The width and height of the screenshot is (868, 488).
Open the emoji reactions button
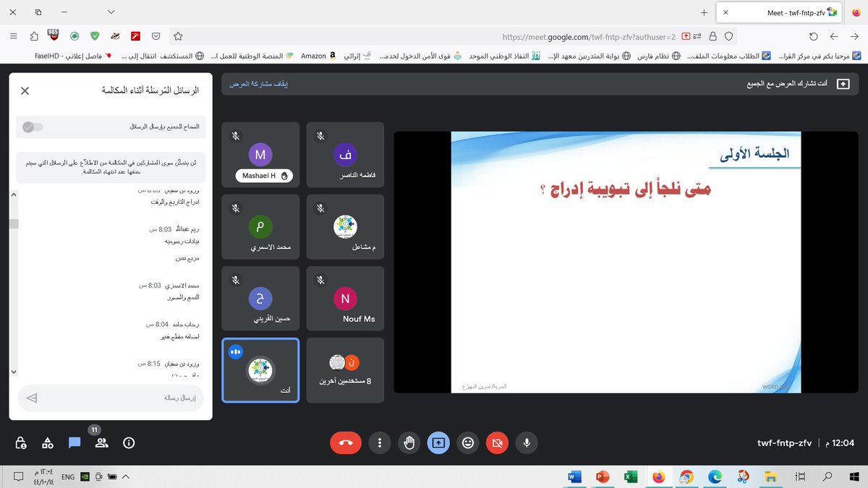point(468,442)
